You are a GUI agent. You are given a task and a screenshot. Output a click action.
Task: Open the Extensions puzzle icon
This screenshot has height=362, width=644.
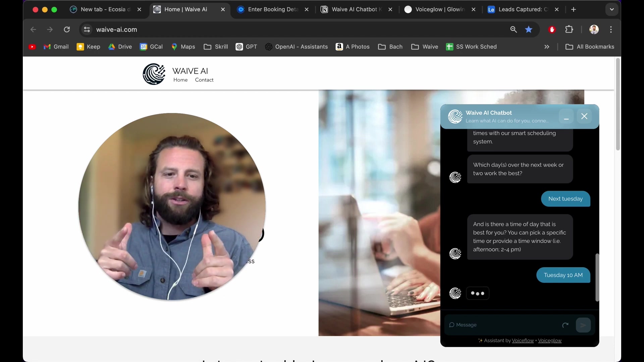[x=569, y=29]
